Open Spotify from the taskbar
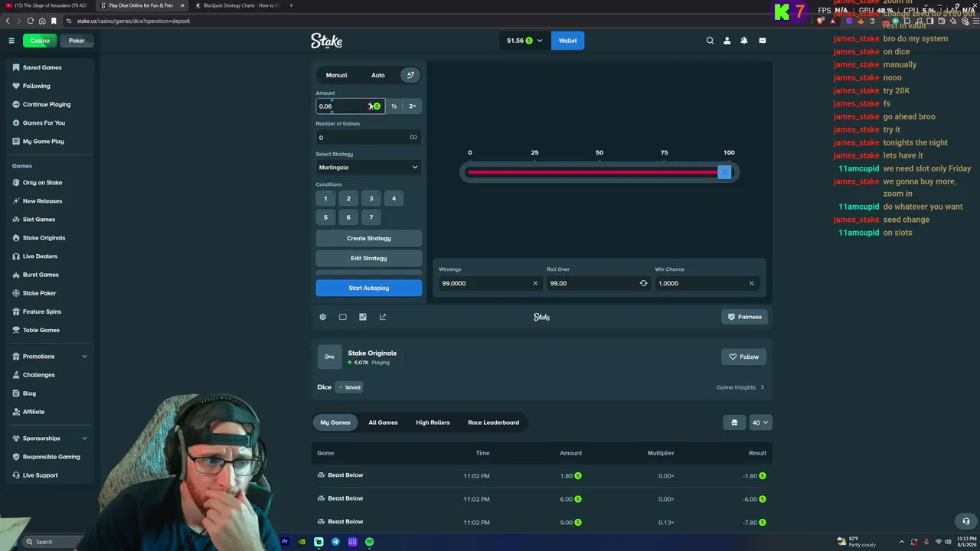980x551 pixels. pos(369,542)
